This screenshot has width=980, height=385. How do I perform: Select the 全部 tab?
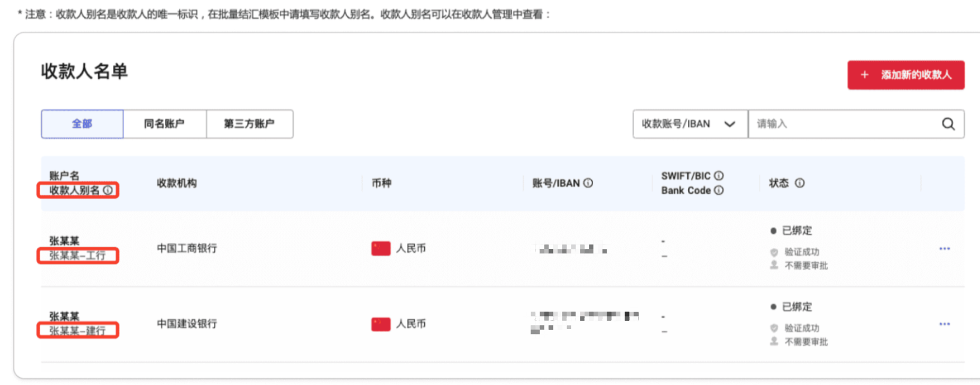(82, 124)
